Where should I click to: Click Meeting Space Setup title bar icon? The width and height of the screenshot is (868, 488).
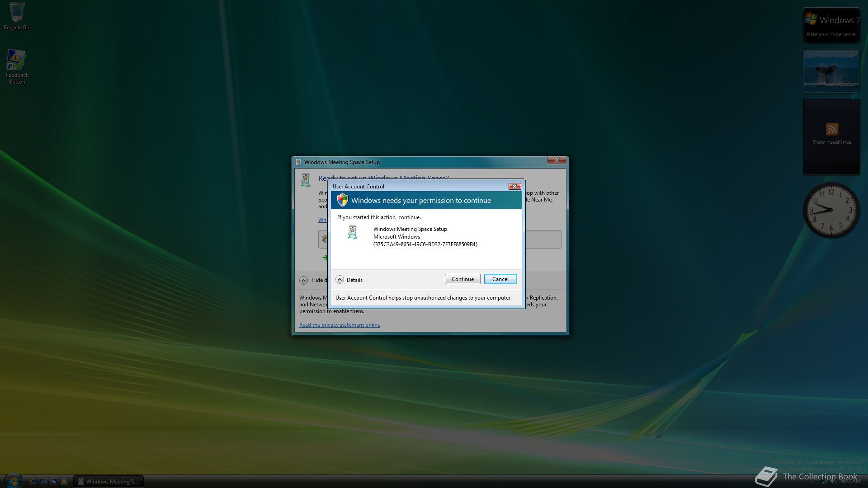[x=298, y=162]
